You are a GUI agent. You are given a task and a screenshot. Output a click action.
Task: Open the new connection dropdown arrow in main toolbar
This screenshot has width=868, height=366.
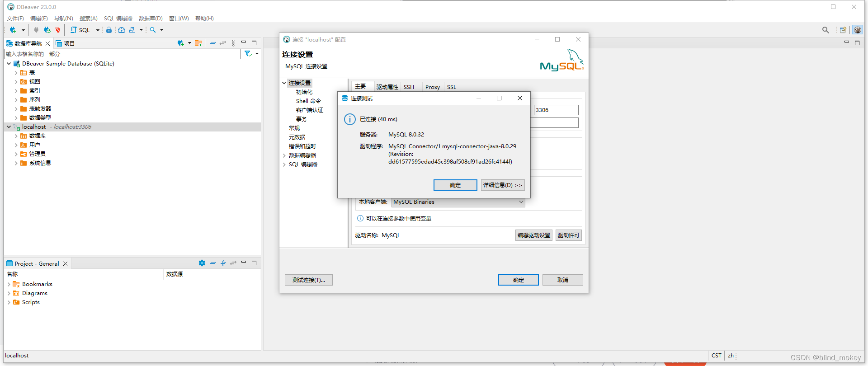point(23,30)
